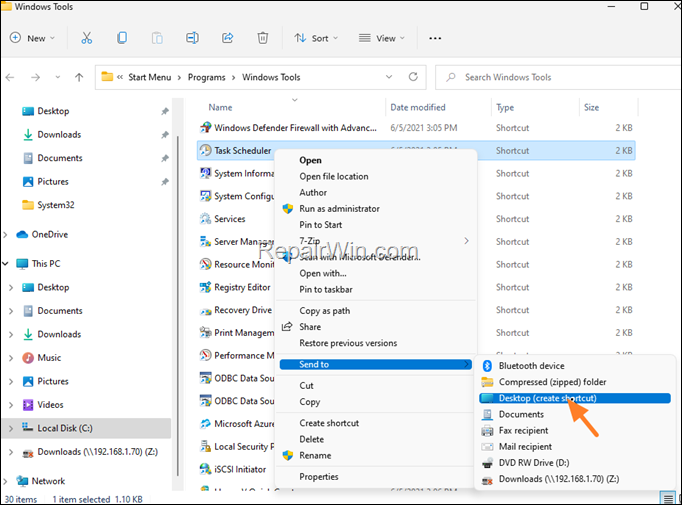Click the System32 folder icon

[28, 205]
